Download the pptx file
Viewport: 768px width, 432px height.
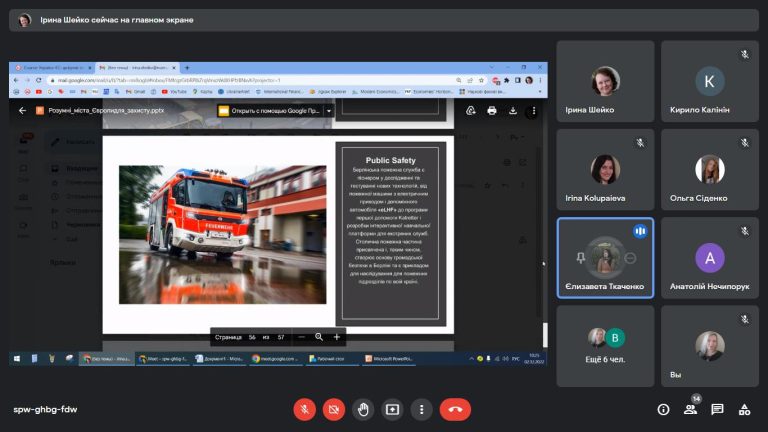coord(513,111)
